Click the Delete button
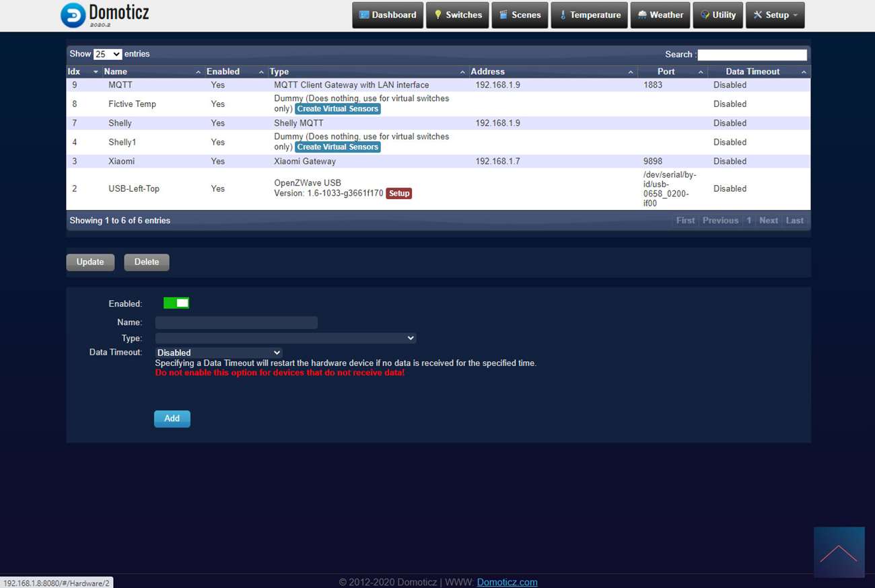The image size is (875, 588). pos(147,262)
